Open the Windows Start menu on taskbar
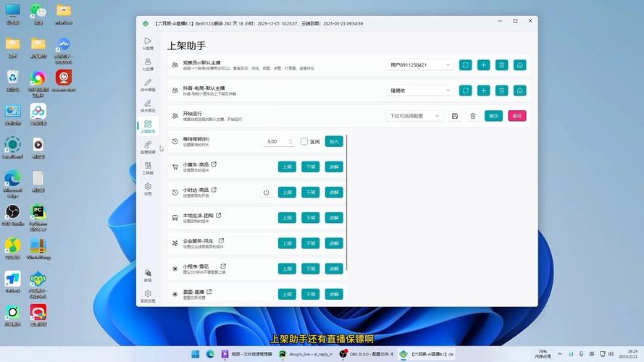This screenshot has height=362, width=644. click(196, 354)
